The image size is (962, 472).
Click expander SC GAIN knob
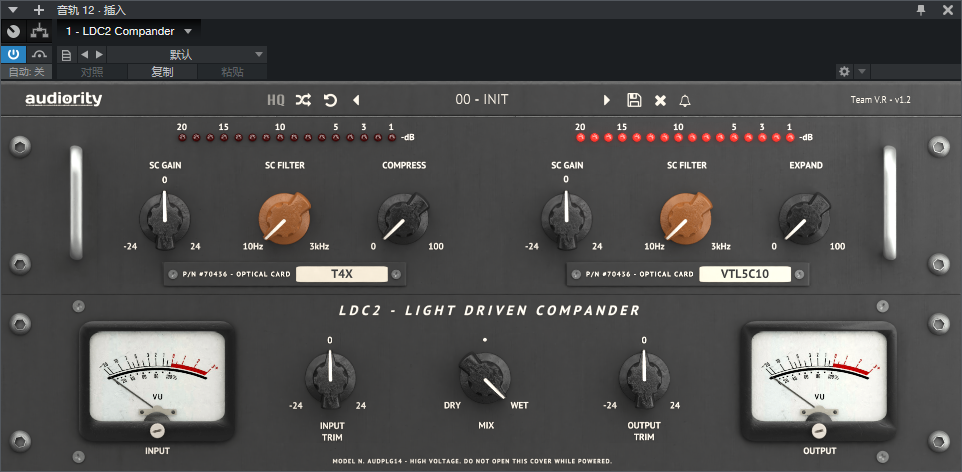coord(566,218)
